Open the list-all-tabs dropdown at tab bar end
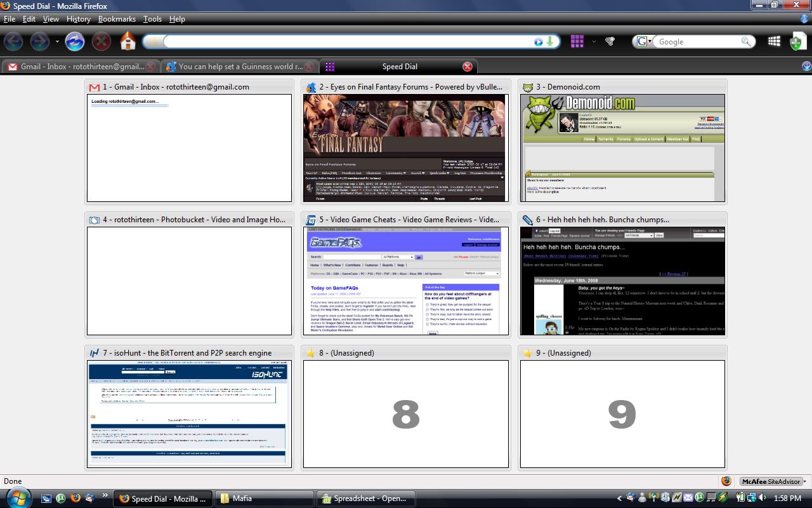812x508 pixels. click(x=806, y=66)
